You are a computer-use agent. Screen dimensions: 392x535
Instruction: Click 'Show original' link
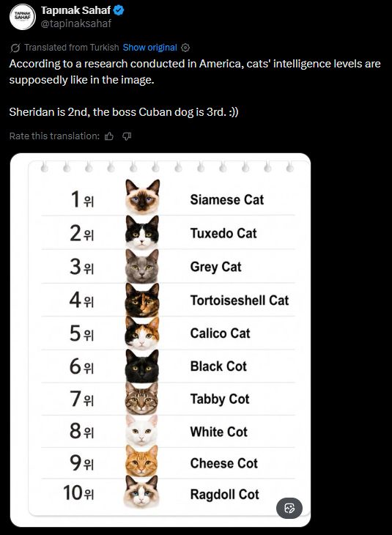click(x=149, y=48)
